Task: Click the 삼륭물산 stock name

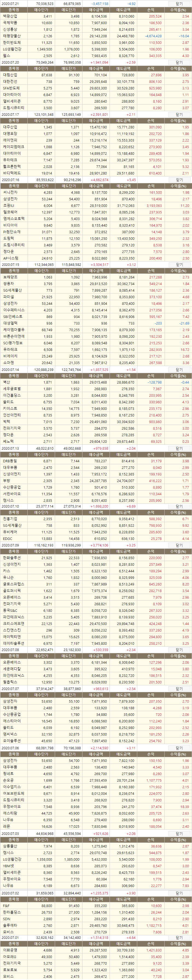Action: (x=10, y=846)
